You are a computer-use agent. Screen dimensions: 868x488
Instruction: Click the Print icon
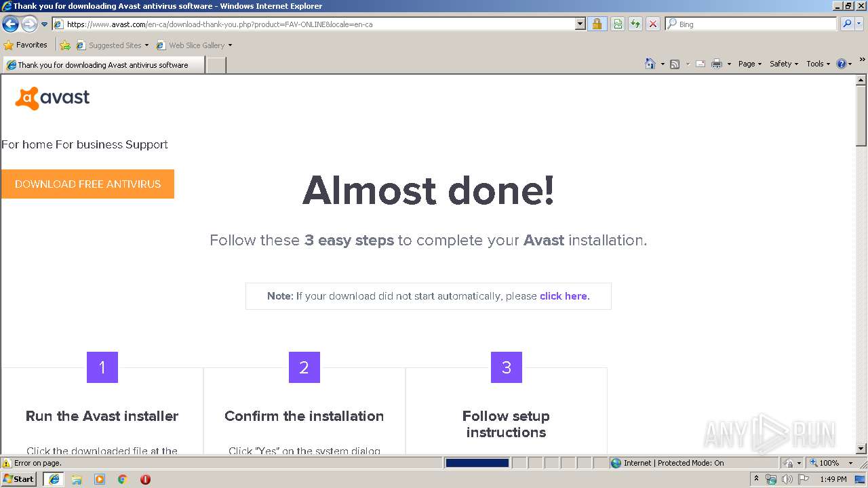click(717, 64)
